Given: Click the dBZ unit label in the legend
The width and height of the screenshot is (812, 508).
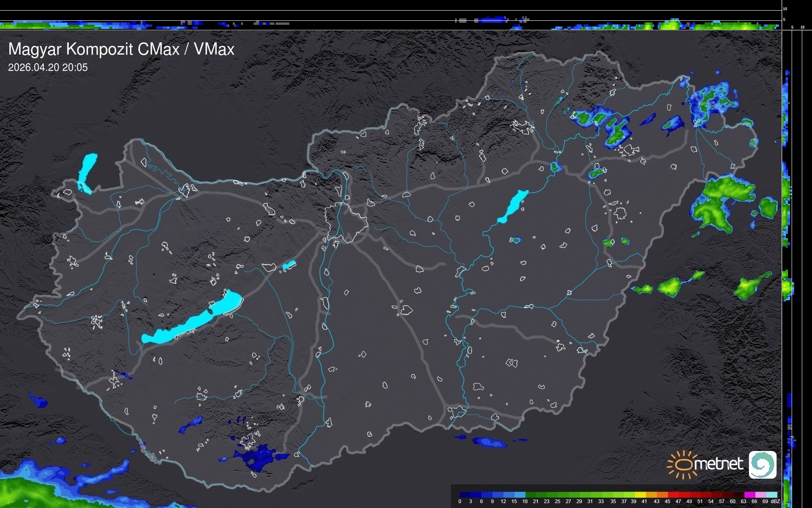Looking at the screenshot, I should [775, 501].
